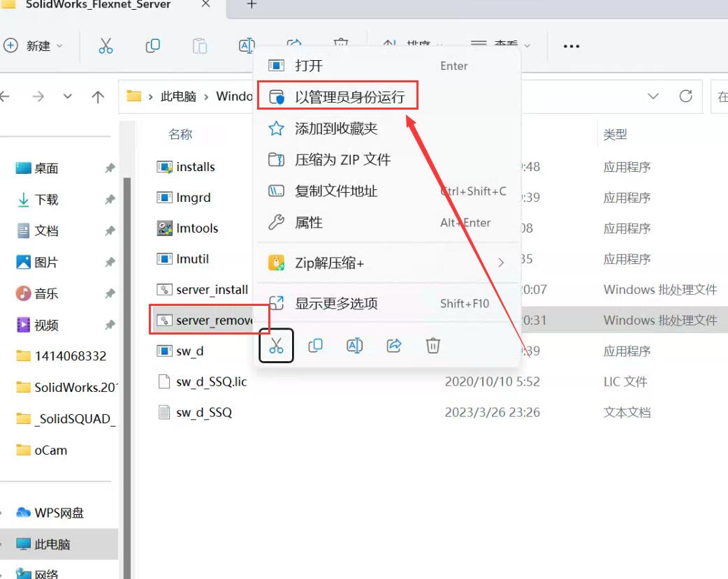Click the up one level arrow

tap(98, 97)
